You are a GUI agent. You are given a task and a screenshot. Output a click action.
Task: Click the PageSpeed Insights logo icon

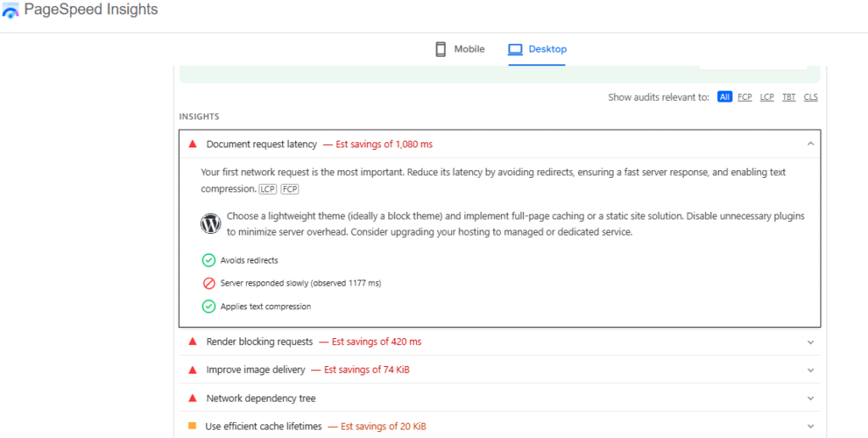(11, 11)
